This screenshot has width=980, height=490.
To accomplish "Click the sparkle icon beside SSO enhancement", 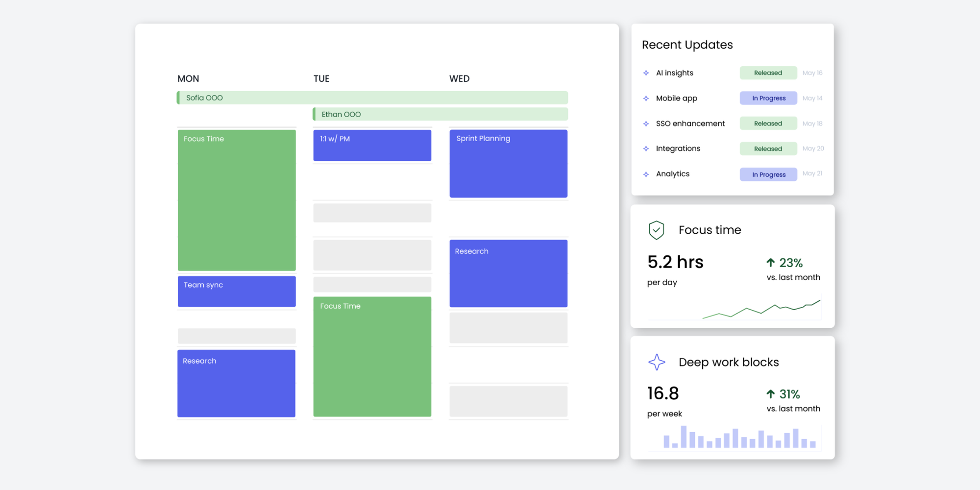I will (646, 124).
